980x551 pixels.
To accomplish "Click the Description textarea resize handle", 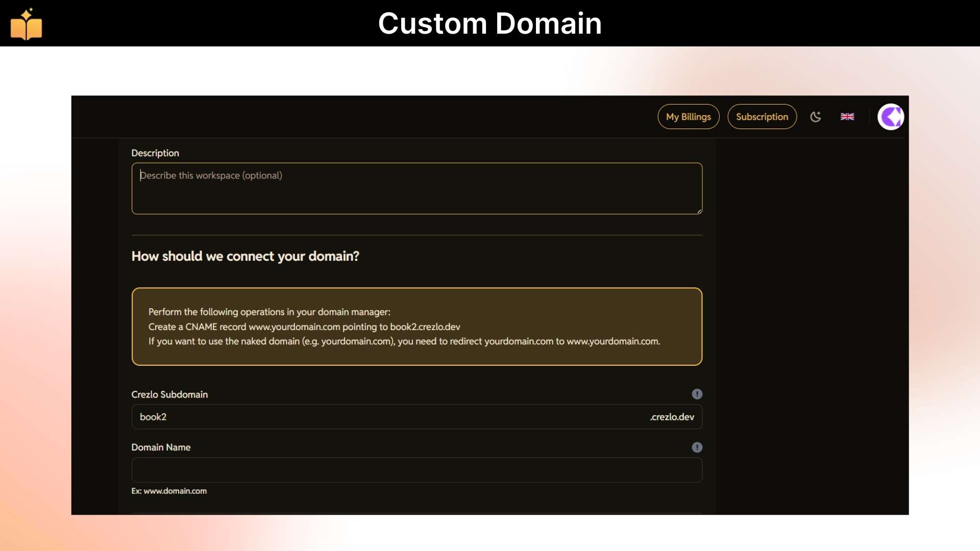I will click(699, 211).
